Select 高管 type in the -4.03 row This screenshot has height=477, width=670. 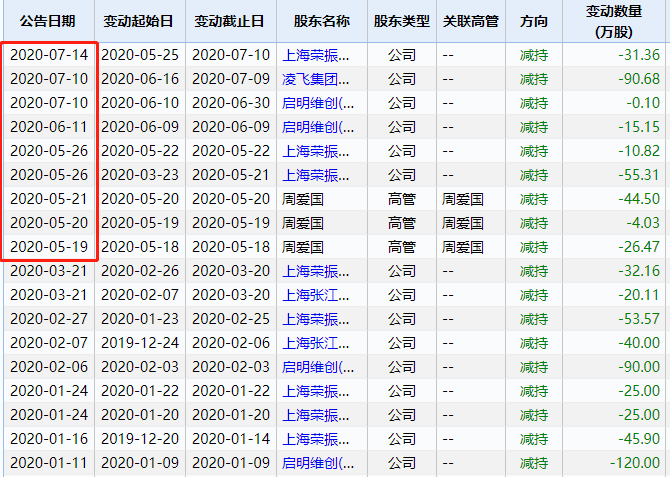(x=402, y=223)
